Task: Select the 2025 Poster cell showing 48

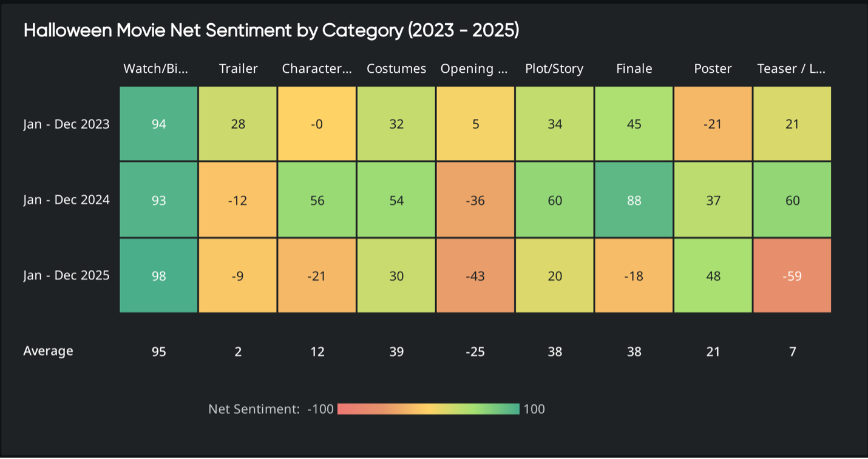Action: pos(713,276)
